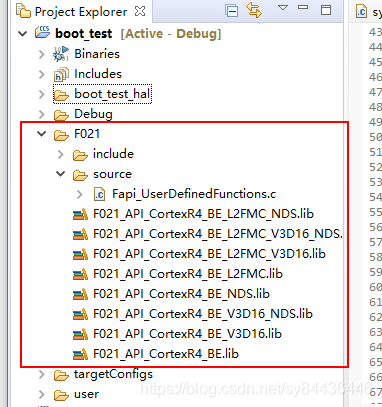This screenshot has height=407, width=382.
Task: Select the Debug folder label
Action: pos(93,114)
